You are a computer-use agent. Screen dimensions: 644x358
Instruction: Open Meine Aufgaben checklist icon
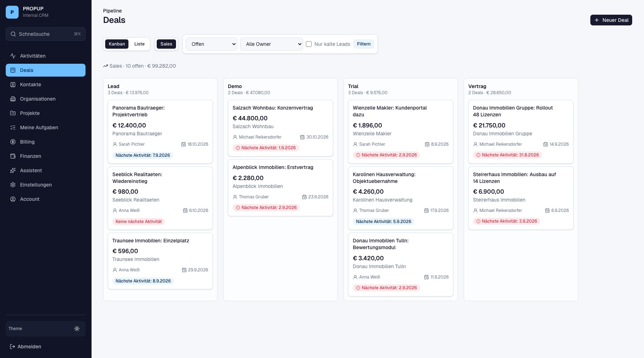(x=13, y=127)
